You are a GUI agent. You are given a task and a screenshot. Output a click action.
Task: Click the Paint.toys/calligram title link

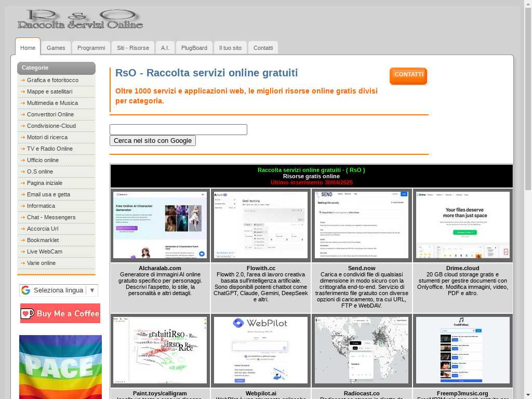click(160, 393)
